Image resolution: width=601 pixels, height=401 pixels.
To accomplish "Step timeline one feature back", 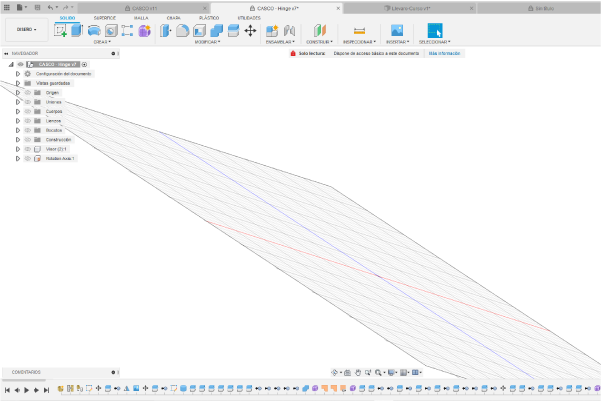I will pos(17,390).
